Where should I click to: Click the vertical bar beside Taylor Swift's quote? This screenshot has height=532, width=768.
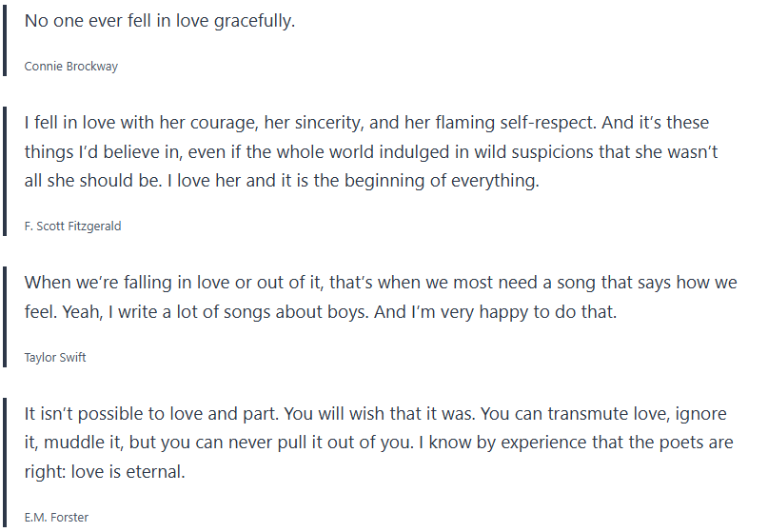[x=6, y=319]
